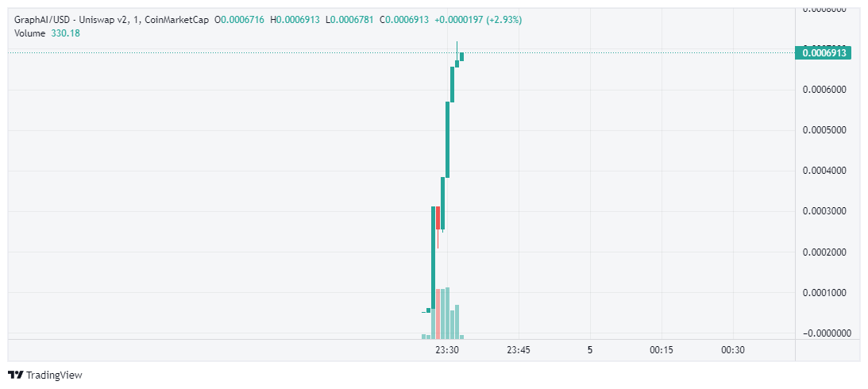Screen dimensions: 868x389
Task: Select the open value O0.0006716
Action: click(239, 20)
